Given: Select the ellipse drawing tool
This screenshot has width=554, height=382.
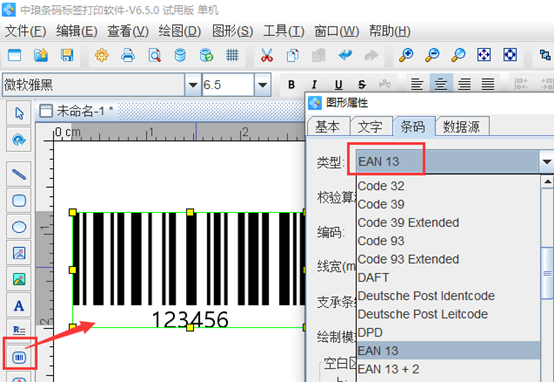Looking at the screenshot, I should (19, 227).
